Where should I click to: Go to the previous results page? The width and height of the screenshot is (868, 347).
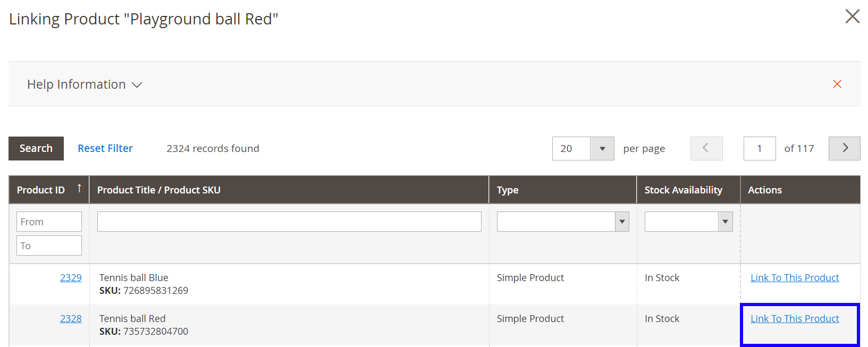706,148
